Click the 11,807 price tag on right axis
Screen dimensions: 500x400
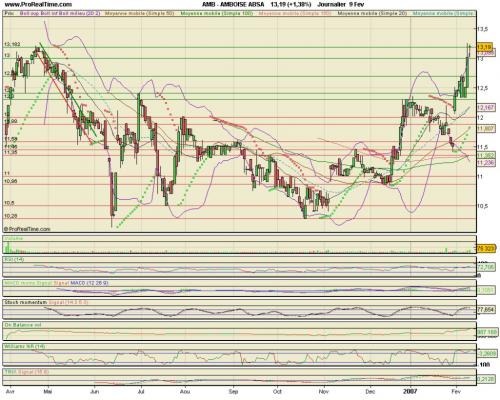[x=486, y=129]
